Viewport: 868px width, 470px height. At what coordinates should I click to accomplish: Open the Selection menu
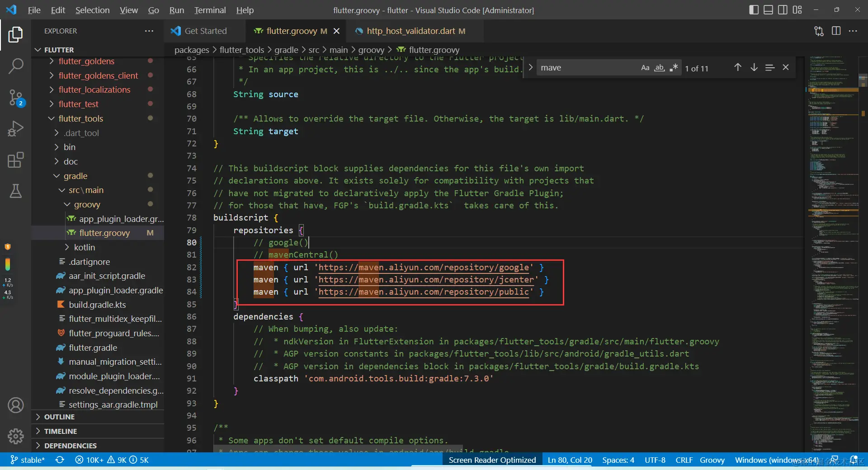[92, 10]
